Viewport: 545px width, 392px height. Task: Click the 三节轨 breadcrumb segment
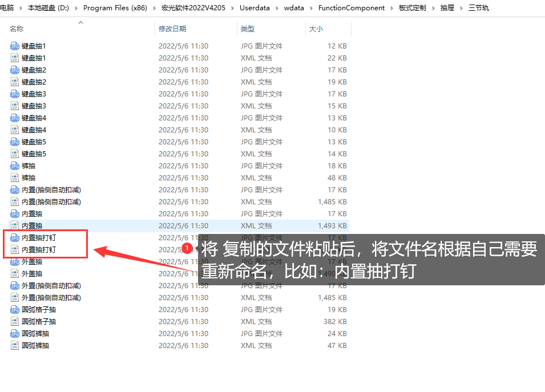[x=478, y=8]
